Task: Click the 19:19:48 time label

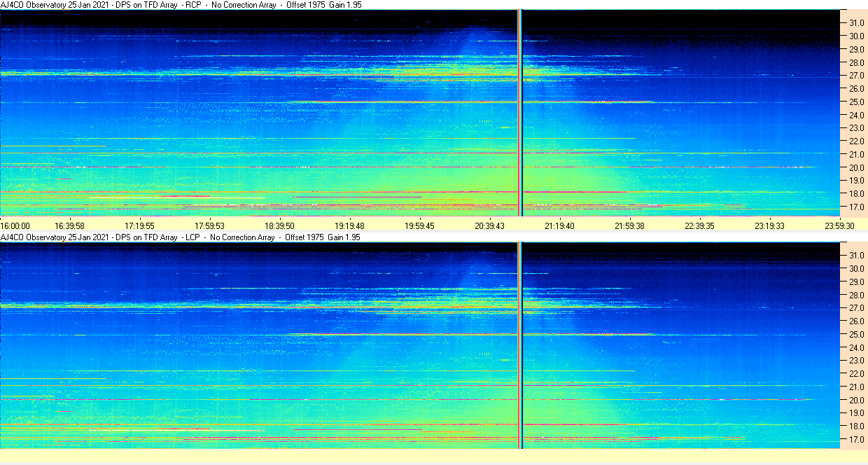Action: [x=349, y=225]
